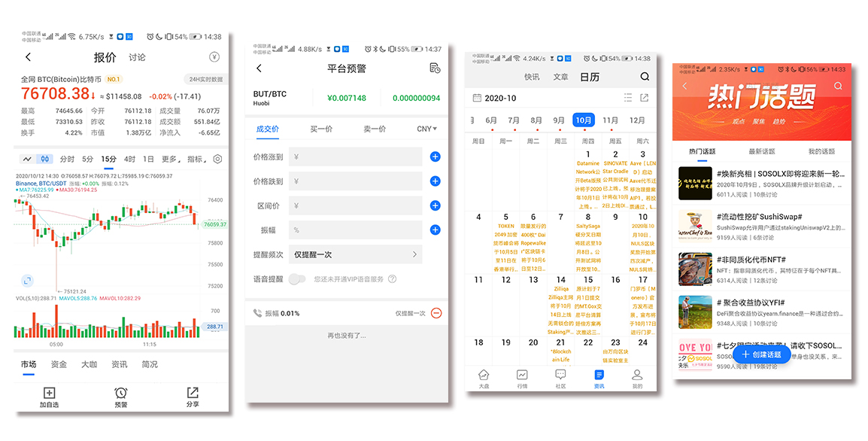Open search on the 日历 screen
The height and width of the screenshot is (441, 868).
tap(645, 77)
